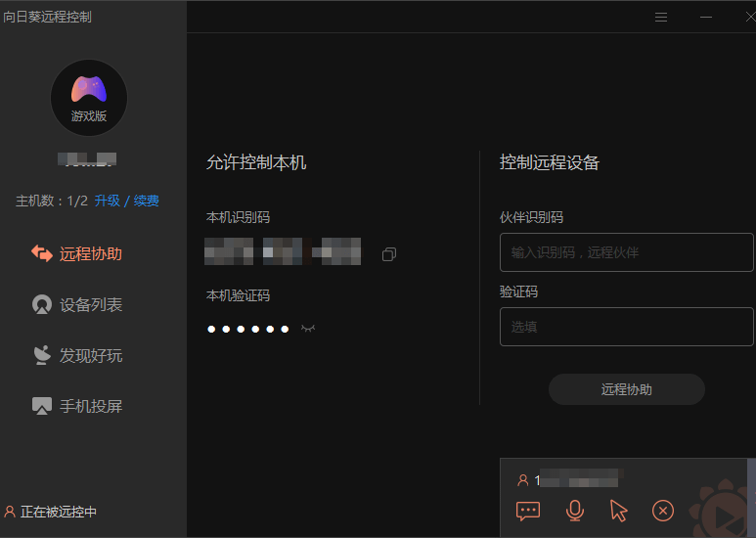
Task: Click the blurred 本机识别码 number
Action: 283,251
